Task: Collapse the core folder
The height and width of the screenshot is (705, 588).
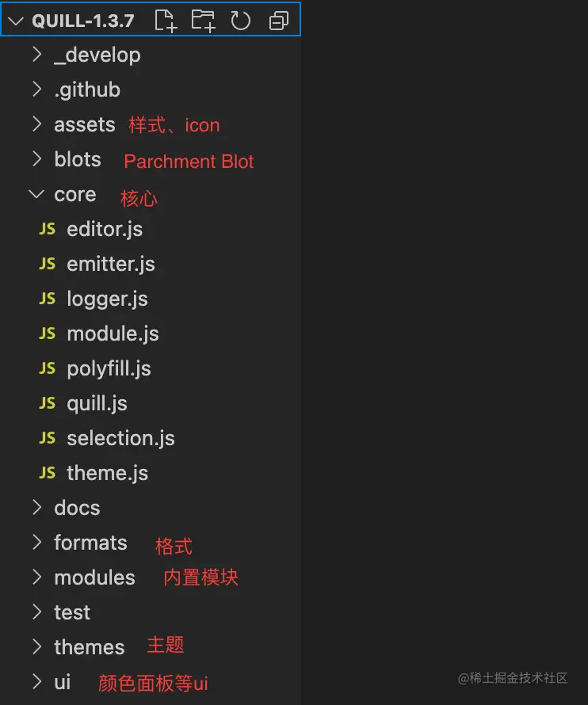Action: 36,194
